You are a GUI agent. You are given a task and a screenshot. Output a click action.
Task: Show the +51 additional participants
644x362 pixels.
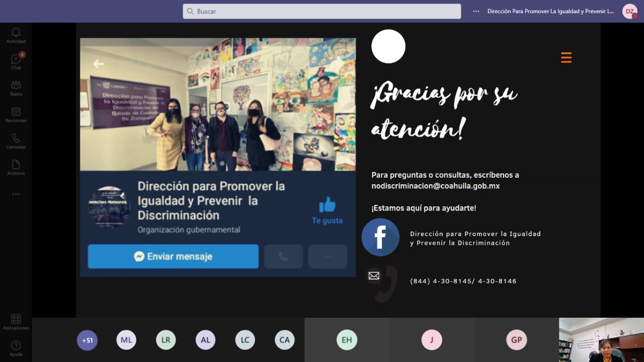pos(87,340)
